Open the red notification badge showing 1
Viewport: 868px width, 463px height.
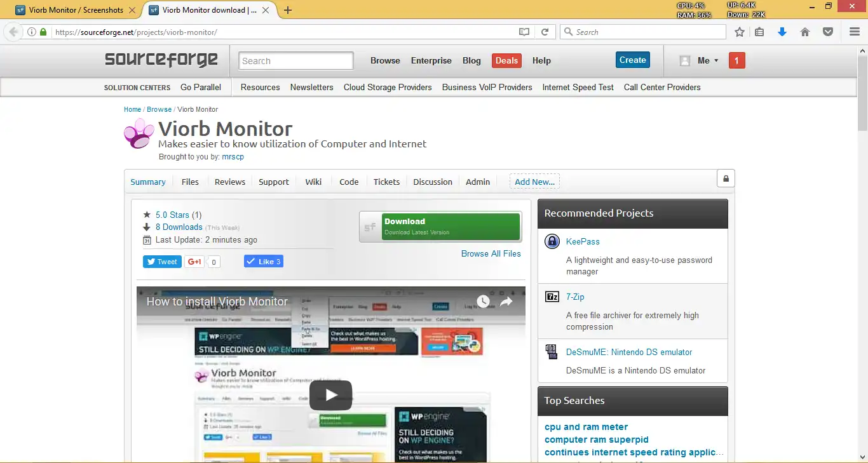click(736, 61)
